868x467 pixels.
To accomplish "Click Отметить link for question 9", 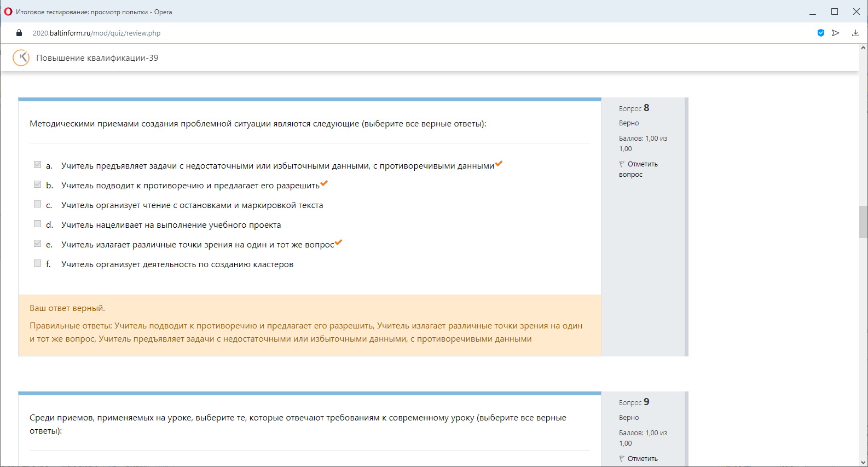I will click(643, 459).
